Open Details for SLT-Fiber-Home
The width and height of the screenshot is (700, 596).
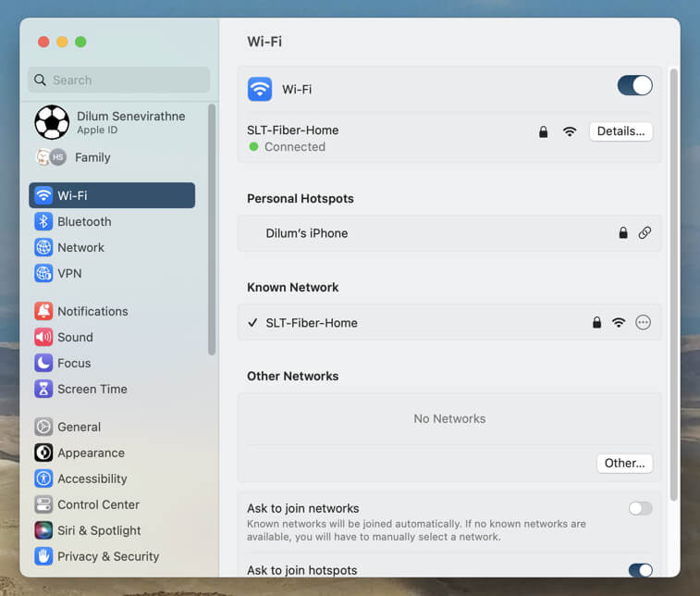(621, 131)
